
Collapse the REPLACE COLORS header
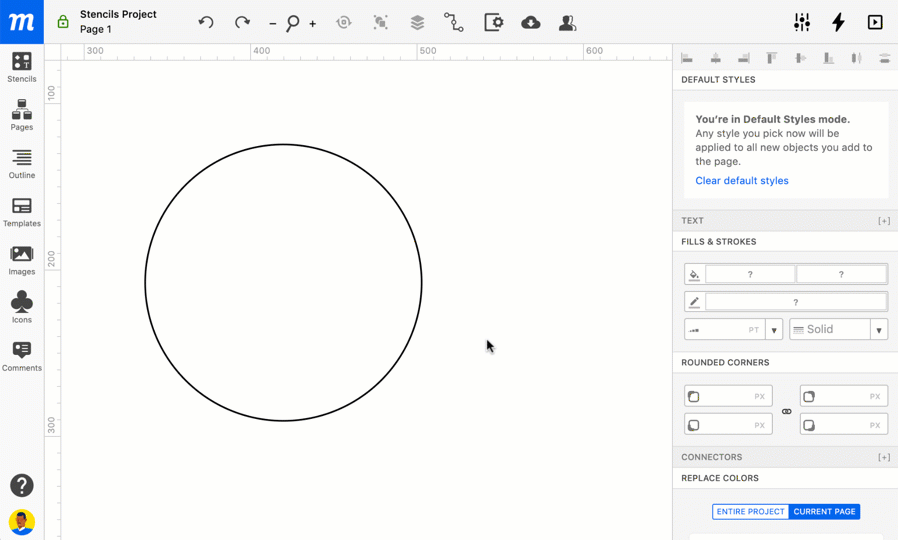pyautogui.click(x=785, y=478)
